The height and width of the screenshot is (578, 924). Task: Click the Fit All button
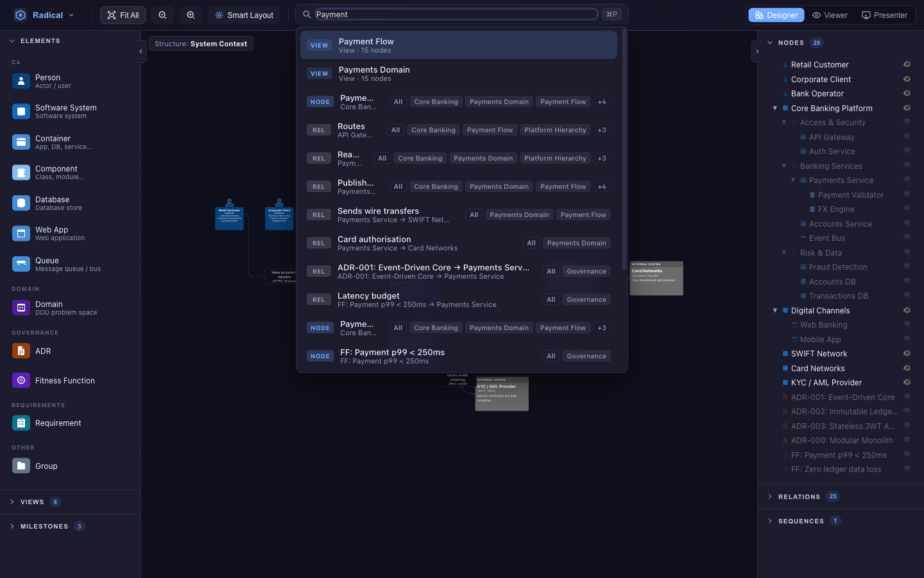pos(123,15)
